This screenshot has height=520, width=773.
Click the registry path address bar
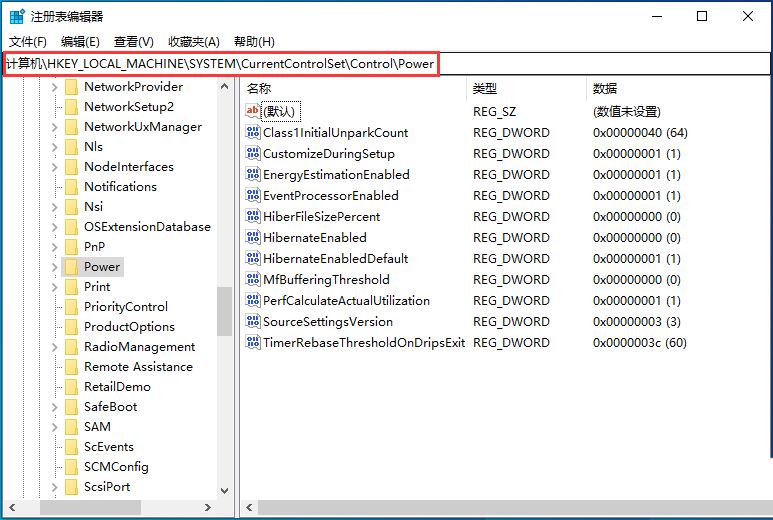[386, 64]
